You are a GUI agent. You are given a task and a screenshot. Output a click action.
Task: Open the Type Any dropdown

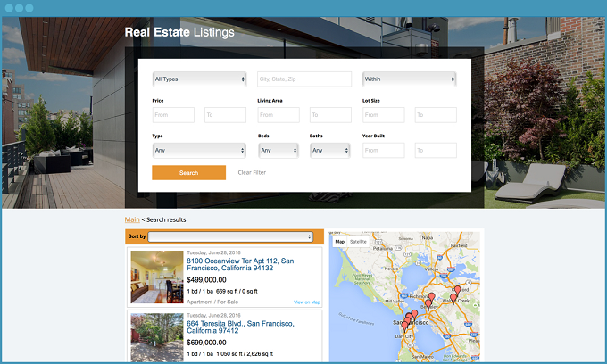tap(199, 151)
